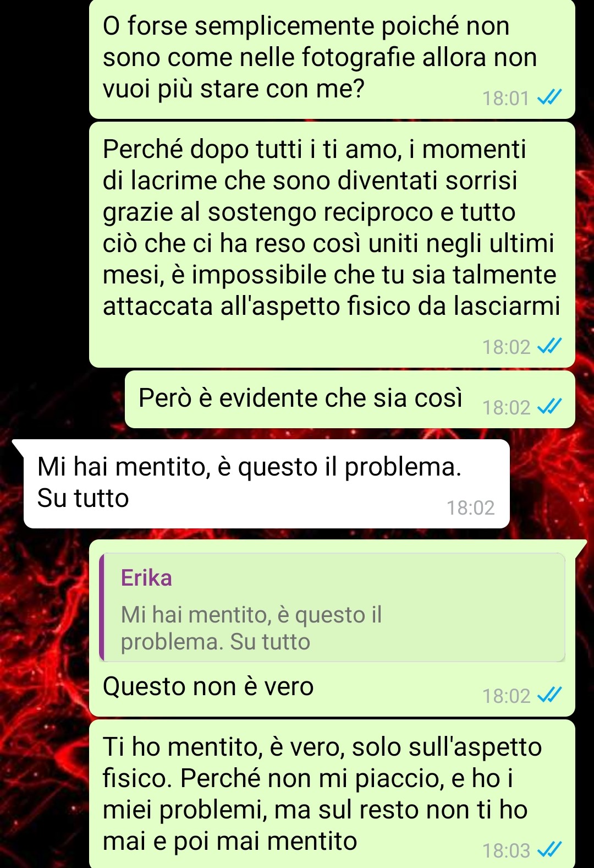
Task: Select Erika's 'Mi hai mentito' message bubble
Action: point(266,484)
